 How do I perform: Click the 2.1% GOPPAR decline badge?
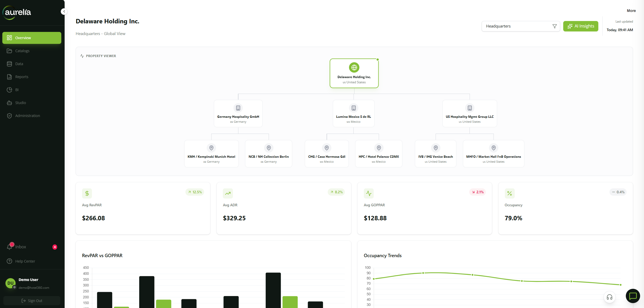pyautogui.click(x=478, y=192)
